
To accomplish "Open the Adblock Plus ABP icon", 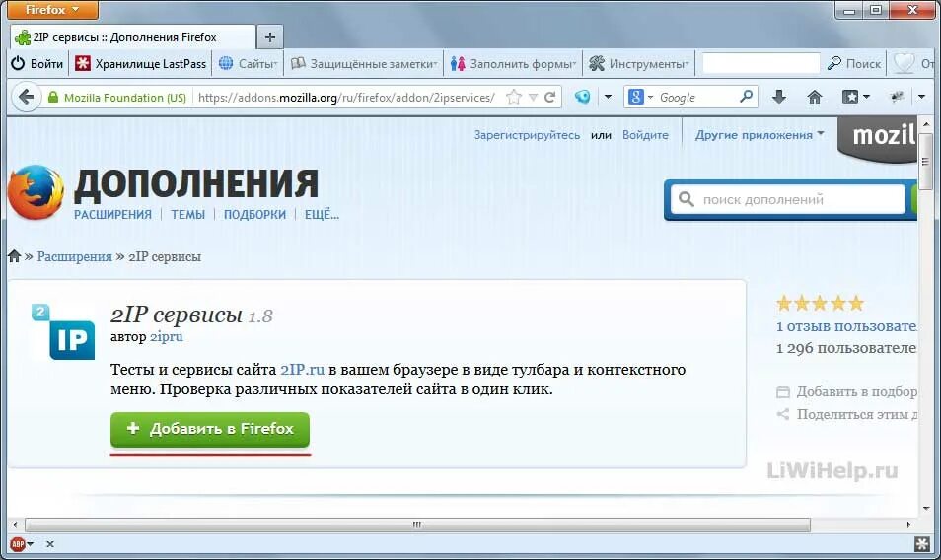I will 18,544.
